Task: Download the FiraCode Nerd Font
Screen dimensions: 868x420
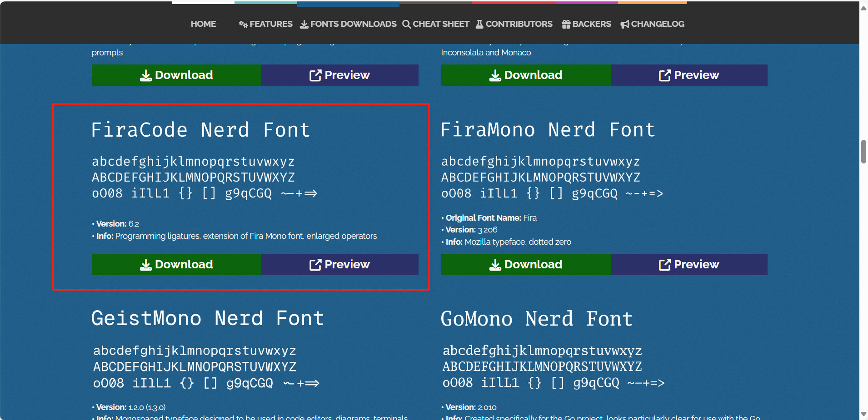Action: [x=176, y=264]
